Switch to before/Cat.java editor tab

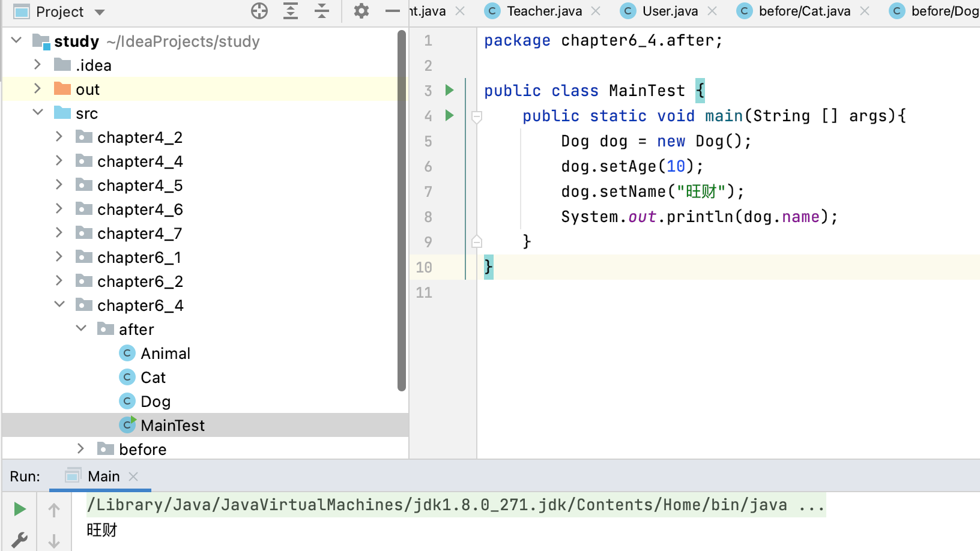point(804,11)
